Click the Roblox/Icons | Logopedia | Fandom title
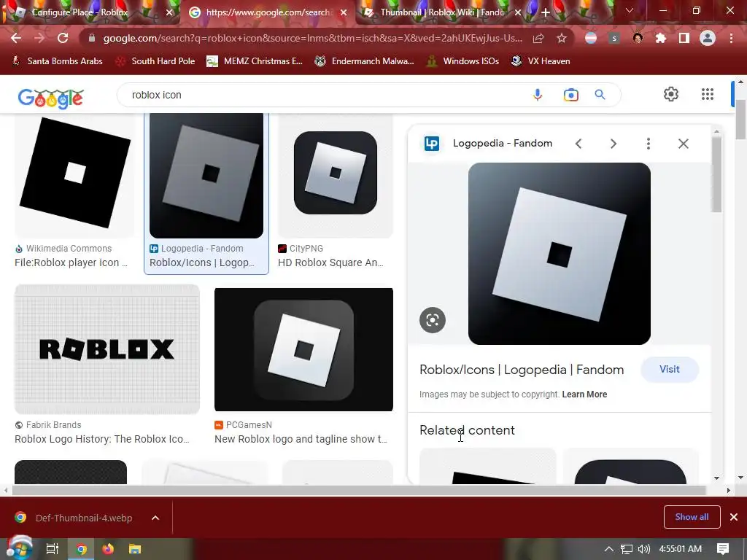Screen dimensions: 747x560 click(x=522, y=370)
